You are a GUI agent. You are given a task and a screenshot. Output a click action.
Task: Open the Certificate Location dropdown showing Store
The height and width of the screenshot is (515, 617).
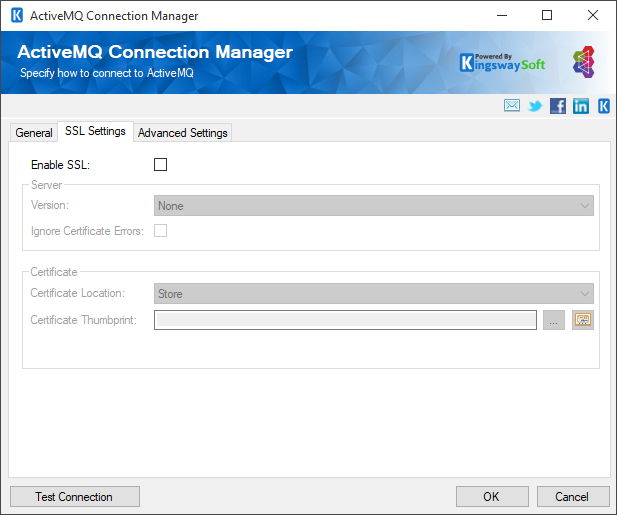[x=374, y=293]
